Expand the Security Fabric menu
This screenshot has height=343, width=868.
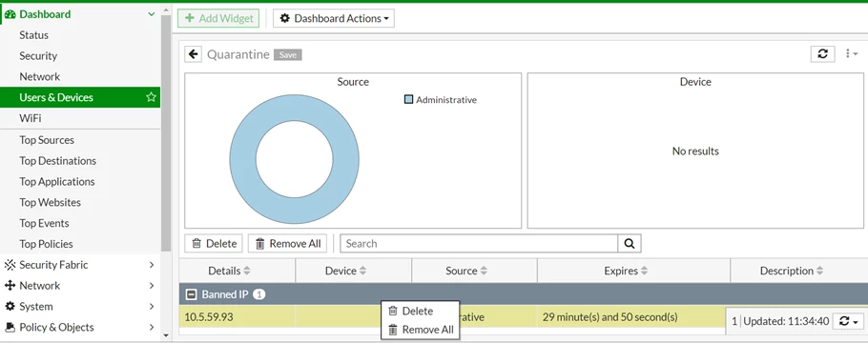[x=152, y=265]
